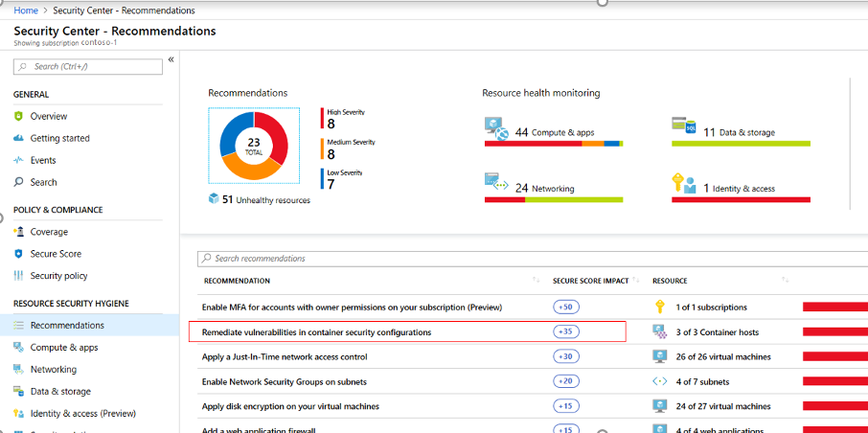Click Security Center - Recommendations breadcrumb
868x433 pixels.
click(x=124, y=11)
